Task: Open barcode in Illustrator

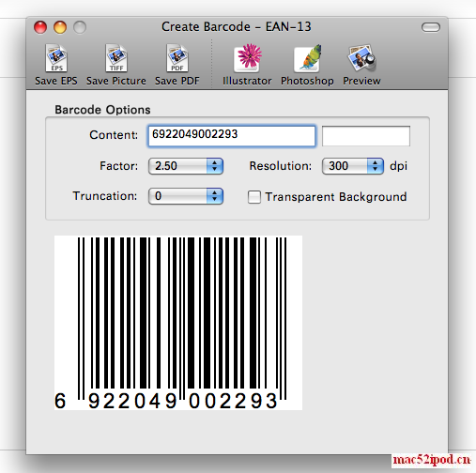Action: (x=247, y=58)
